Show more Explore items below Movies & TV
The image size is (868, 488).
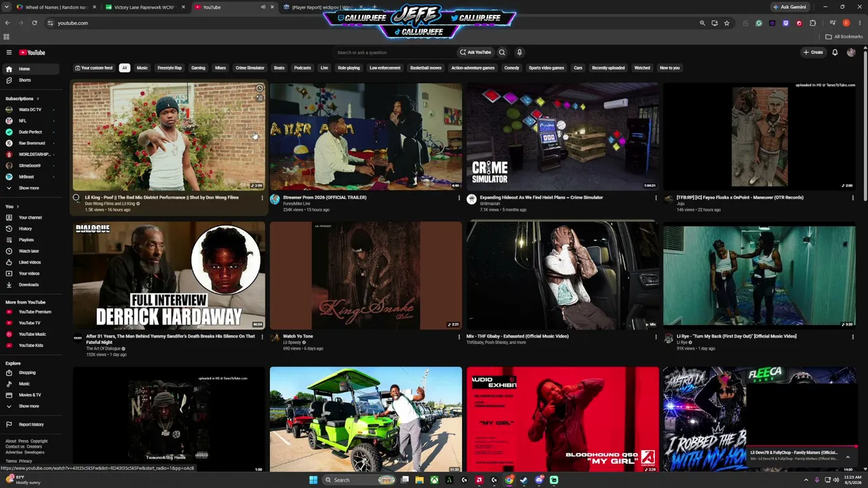[x=31, y=406]
